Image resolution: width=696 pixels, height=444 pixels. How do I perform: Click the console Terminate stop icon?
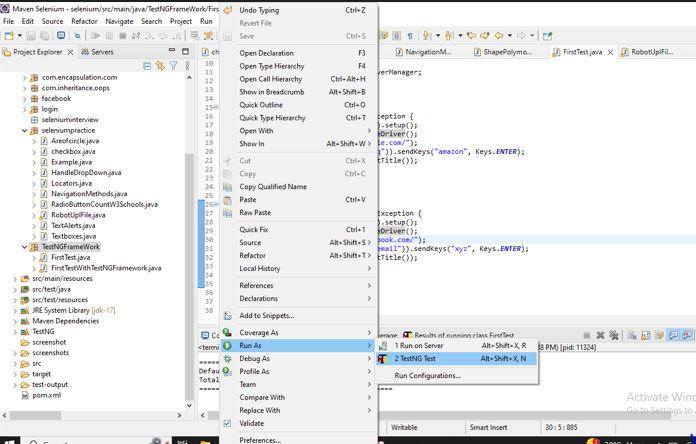click(587, 335)
